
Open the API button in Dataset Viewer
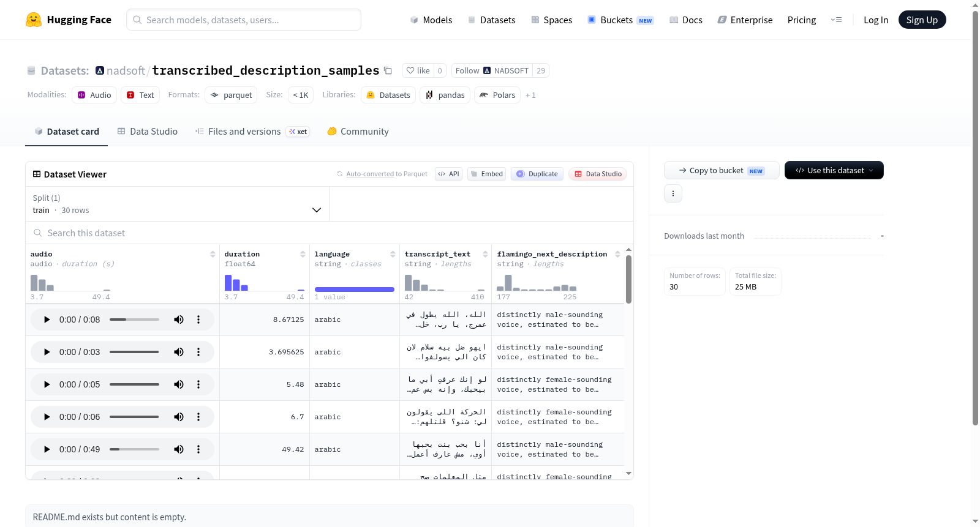pyautogui.click(x=448, y=174)
